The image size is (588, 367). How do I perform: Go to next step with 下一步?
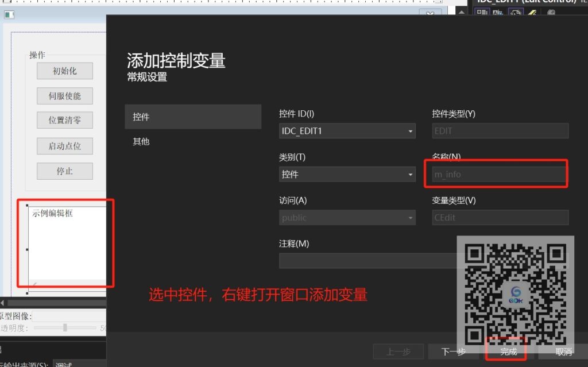[x=453, y=351]
